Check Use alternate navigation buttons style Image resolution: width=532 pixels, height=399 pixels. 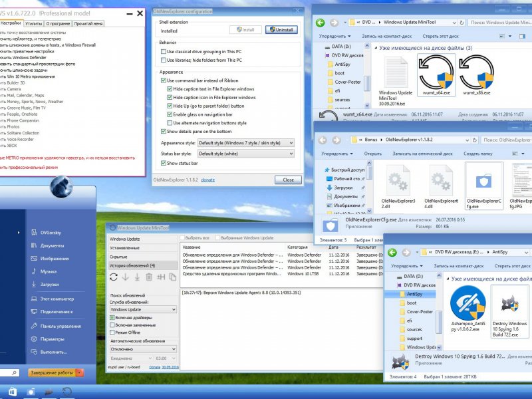(170, 123)
